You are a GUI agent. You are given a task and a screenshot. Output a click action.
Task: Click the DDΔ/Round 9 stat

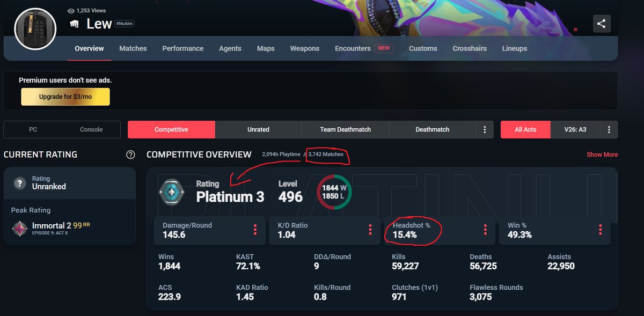[x=332, y=261]
